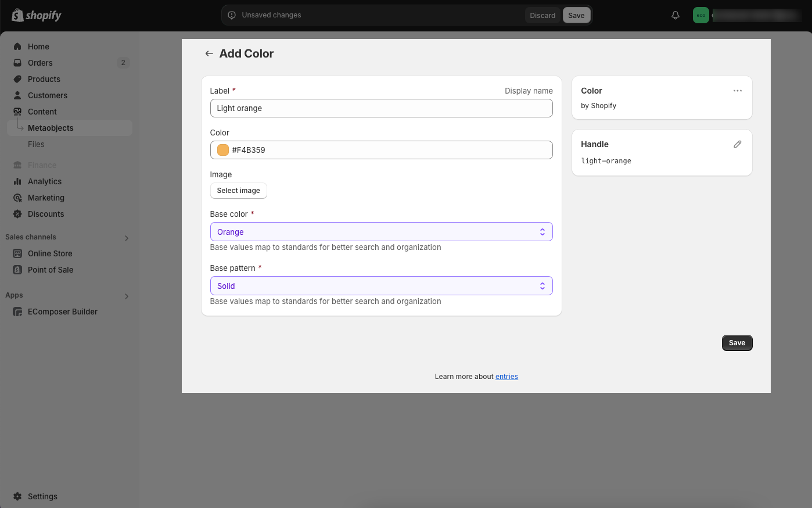Image resolution: width=812 pixels, height=508 pixels.
Task: Expand the Apps section chevron
Action: [x=127, y=296]
